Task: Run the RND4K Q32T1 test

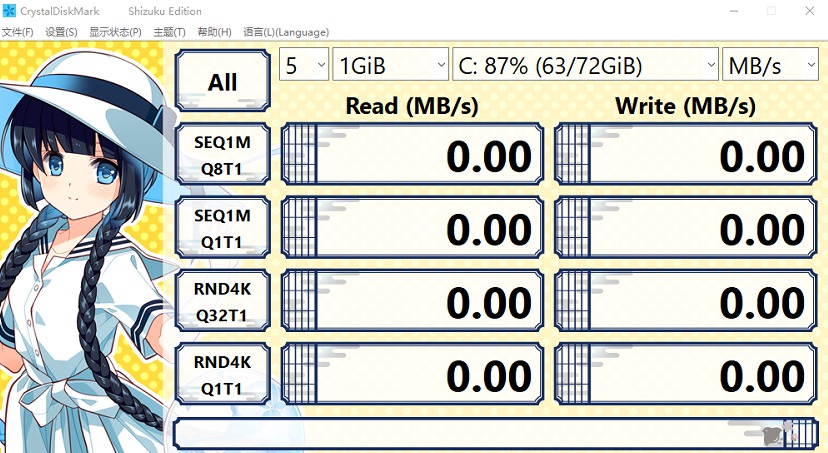Action: pos(223,301)
